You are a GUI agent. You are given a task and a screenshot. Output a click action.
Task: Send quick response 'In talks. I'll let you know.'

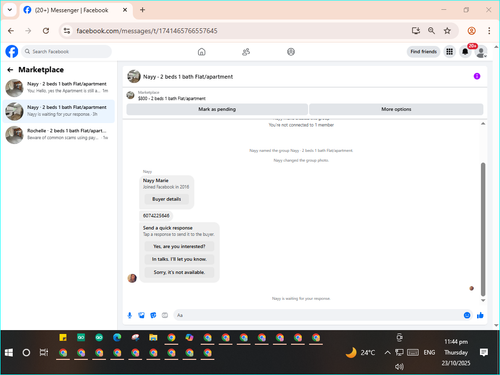pos(179,259)
